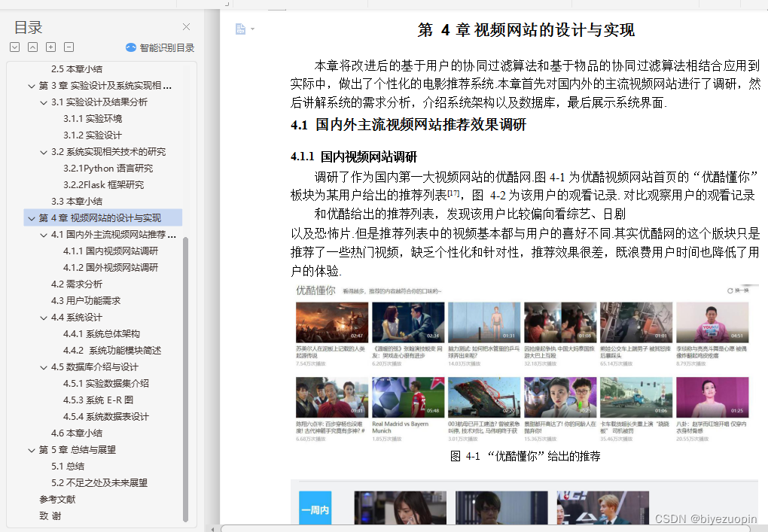Click the minus icon in outline toolbar
Image resolution: width=768 pixels, height=532 pixels.
coord(69,47)
